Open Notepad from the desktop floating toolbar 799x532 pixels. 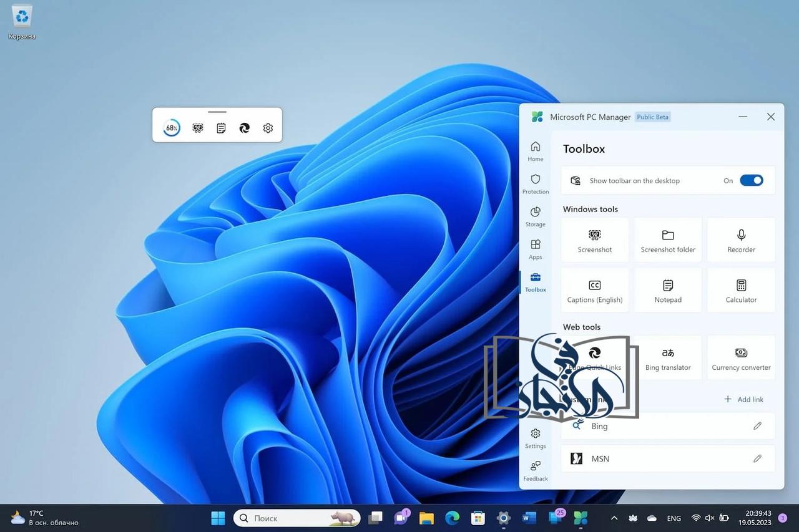pos(221,128)
